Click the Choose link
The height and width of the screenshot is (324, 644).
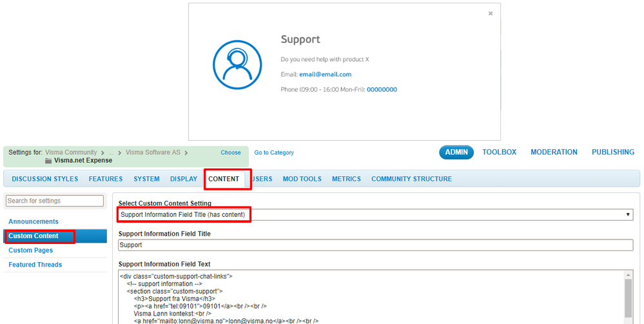(231, 152)
